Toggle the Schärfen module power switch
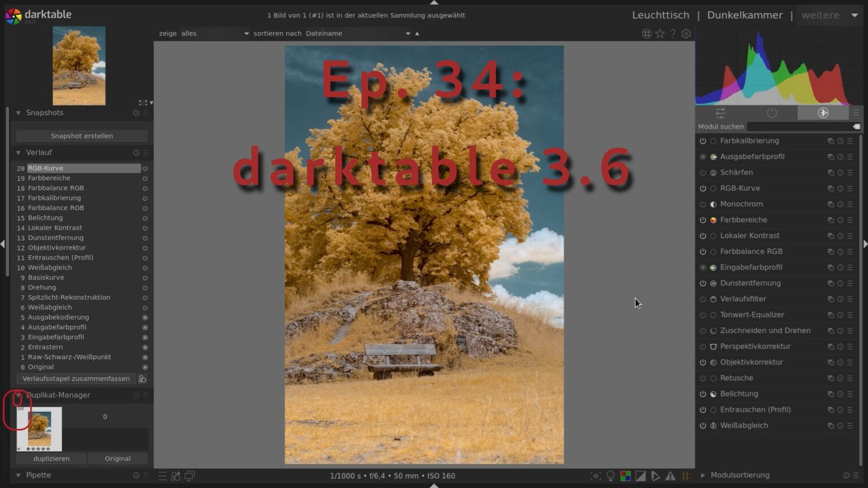 click(x=701, y=172)
